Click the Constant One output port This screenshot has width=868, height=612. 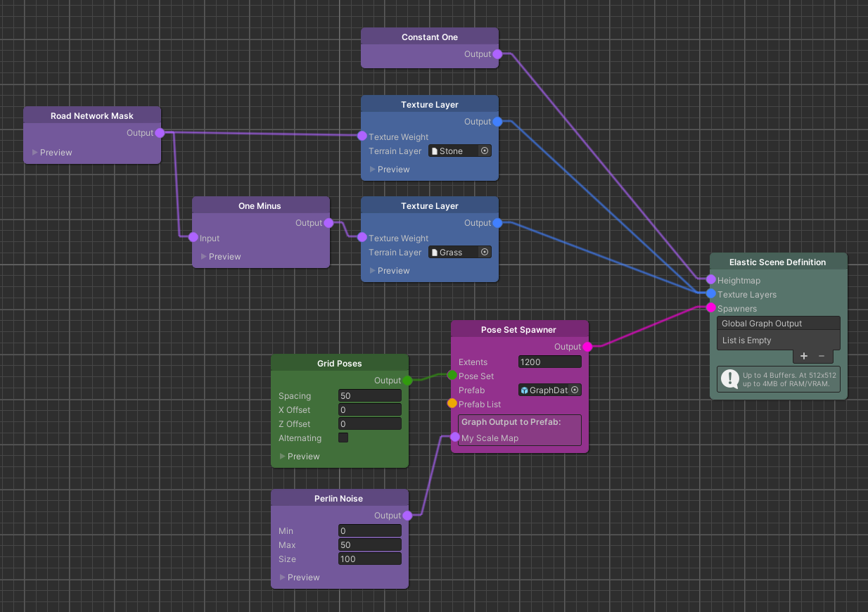(x=497, y=54)
